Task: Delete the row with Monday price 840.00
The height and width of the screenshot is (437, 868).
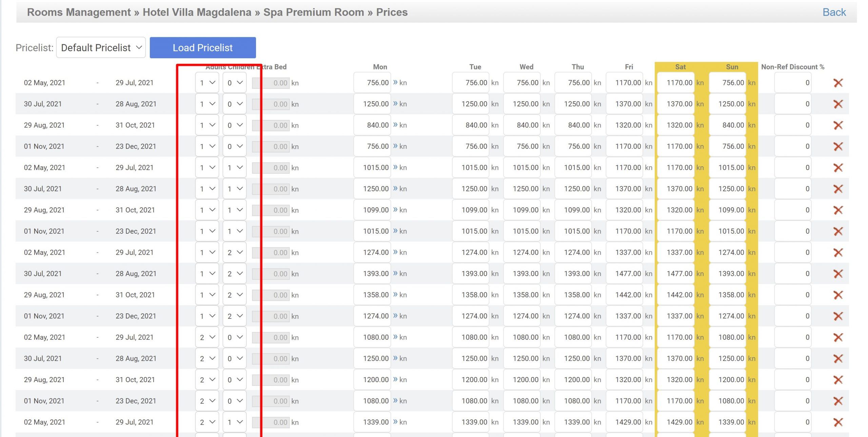Action: coord(838,125)
